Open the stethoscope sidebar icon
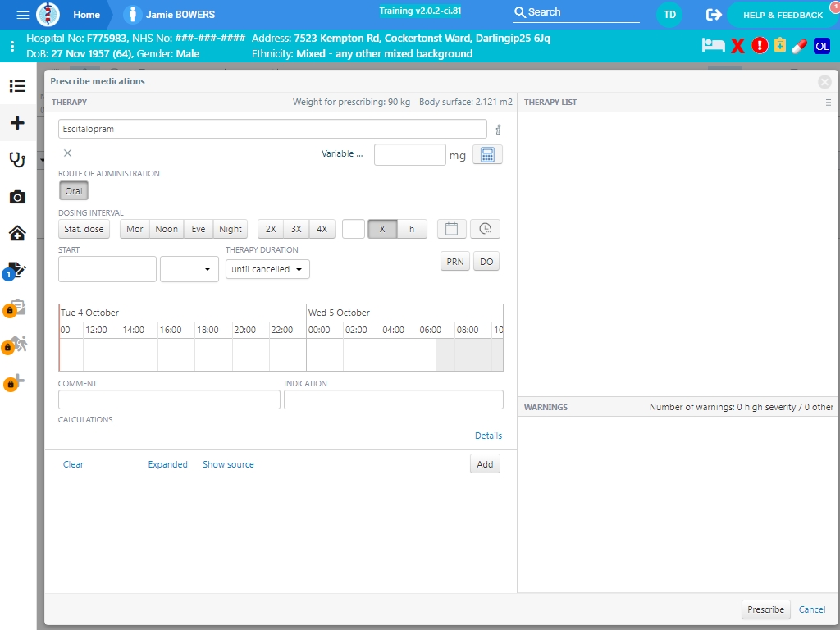The width and height of the screenshot is (840, 630). click(x=18, y=160)
